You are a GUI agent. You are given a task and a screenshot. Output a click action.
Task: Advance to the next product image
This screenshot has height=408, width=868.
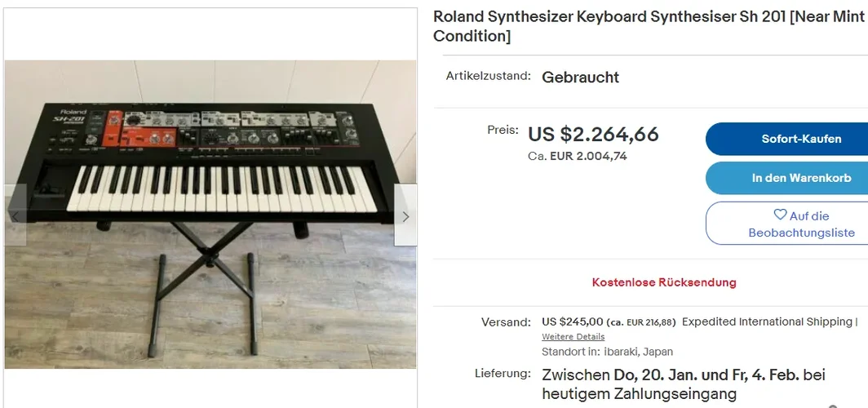pyautogui.click(x=405, y=216)
